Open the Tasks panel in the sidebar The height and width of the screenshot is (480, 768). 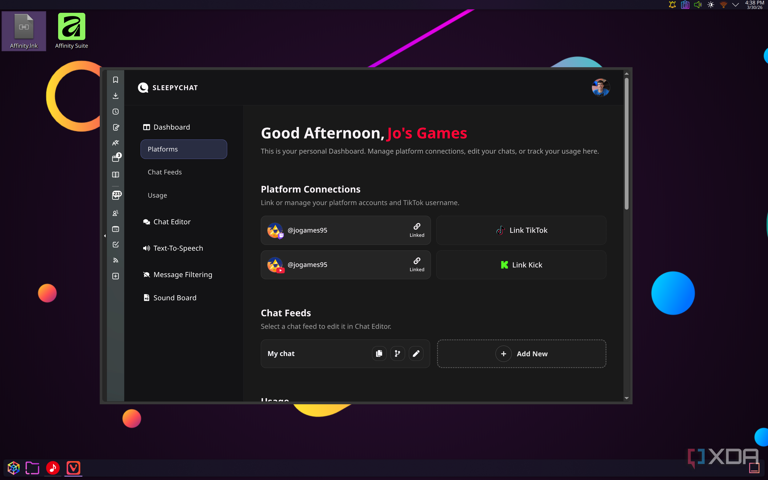(116, 245)
